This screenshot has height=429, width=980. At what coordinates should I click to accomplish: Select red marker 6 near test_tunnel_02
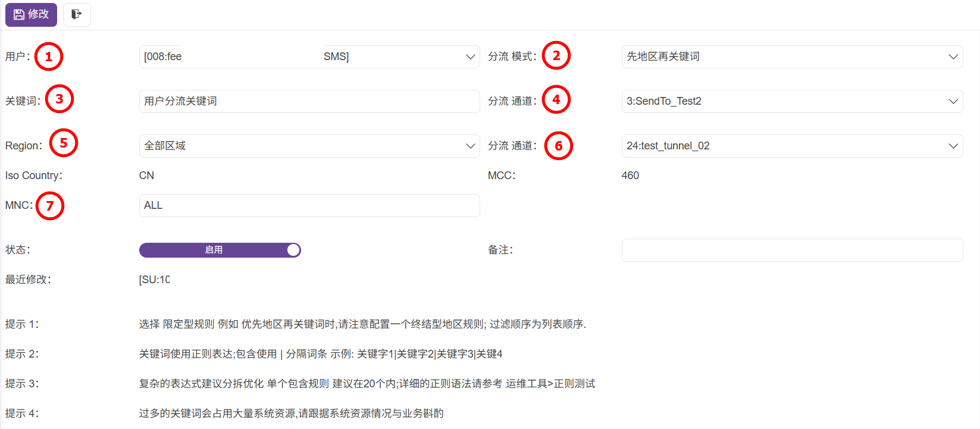pos(559,146)
